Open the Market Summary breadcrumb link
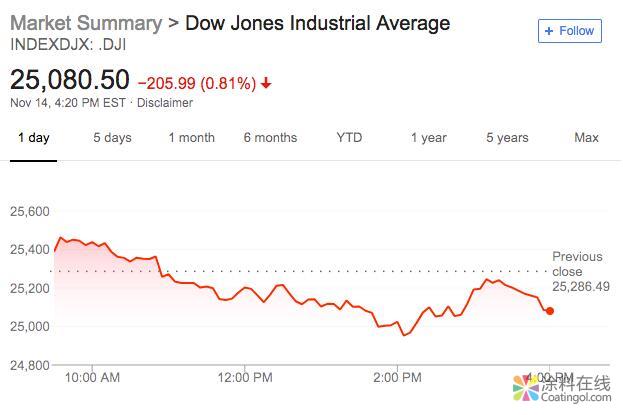The width and height of the screenshot is (623, 415). (x=85, y=23)
